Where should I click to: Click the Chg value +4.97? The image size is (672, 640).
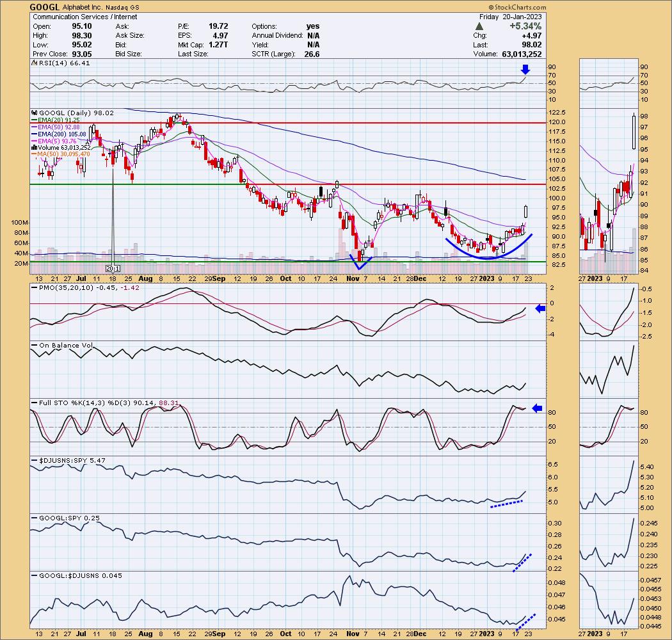[531, 36]
